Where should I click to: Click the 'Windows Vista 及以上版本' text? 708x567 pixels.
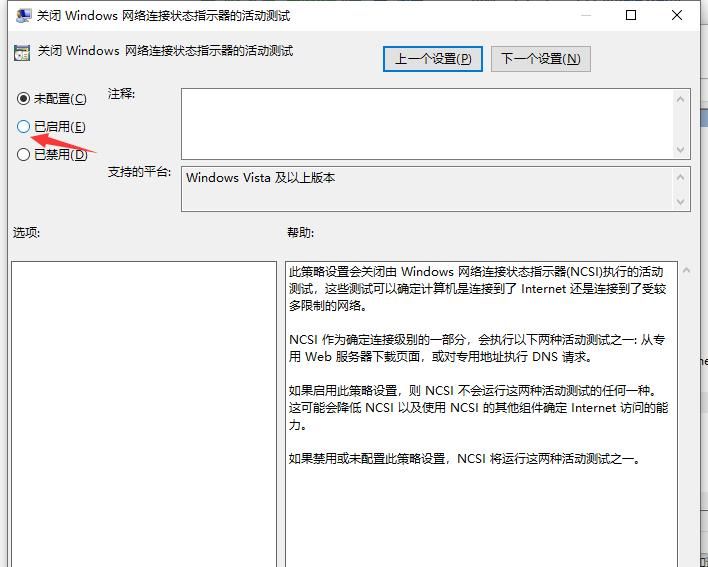point(261,178)
